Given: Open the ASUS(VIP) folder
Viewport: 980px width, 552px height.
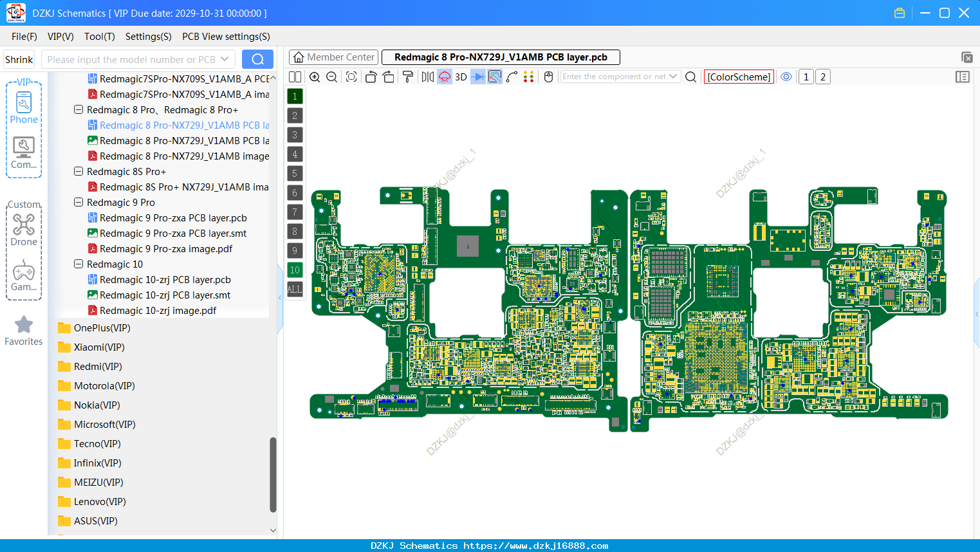Looking at the screenshot, I should tap(95, 521).
